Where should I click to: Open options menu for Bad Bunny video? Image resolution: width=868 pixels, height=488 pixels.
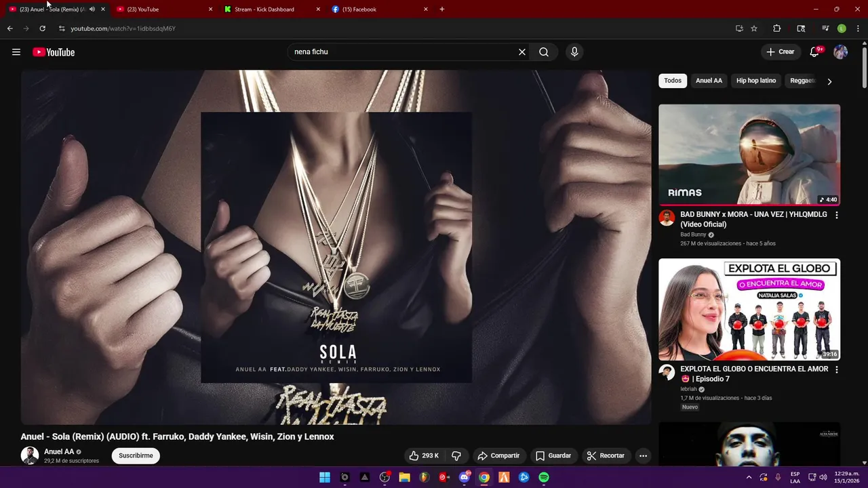coord(836,215)
